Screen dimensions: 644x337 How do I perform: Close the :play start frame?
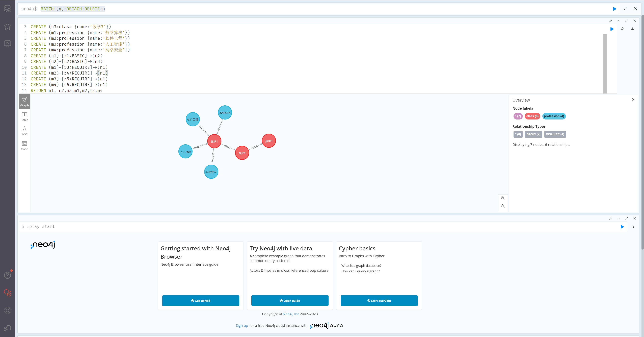click(x=634, y=218)
